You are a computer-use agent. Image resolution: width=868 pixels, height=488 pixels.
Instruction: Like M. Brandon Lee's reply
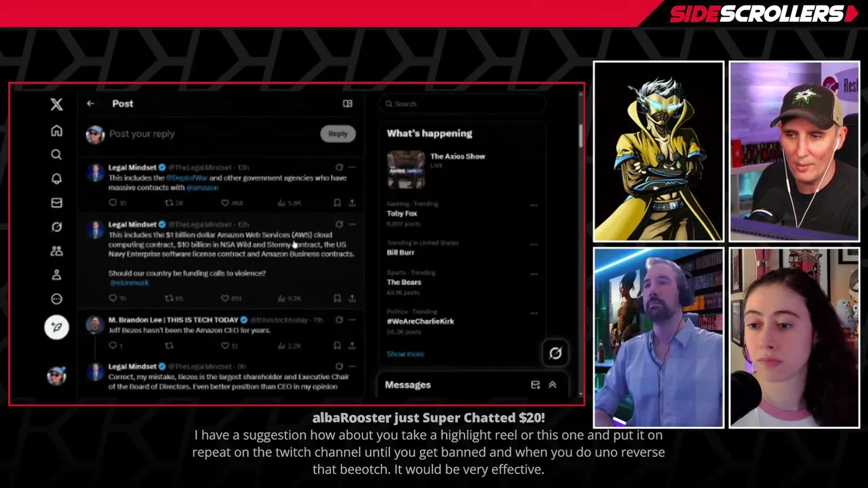coord(225,346)
